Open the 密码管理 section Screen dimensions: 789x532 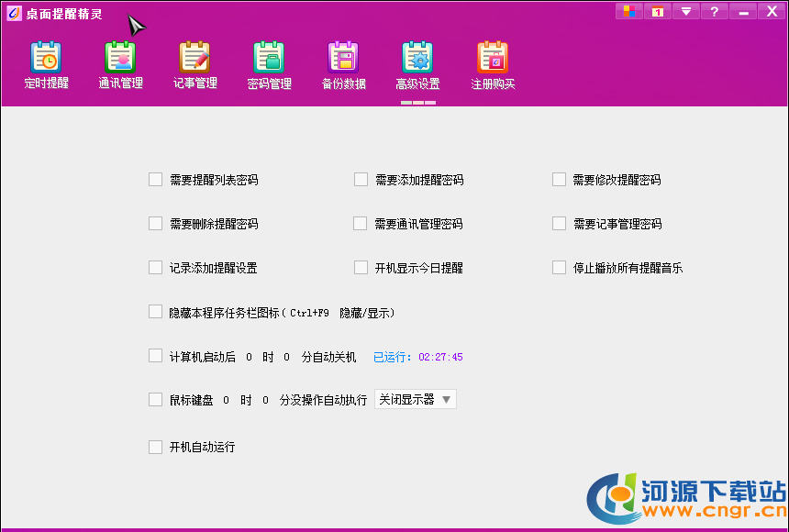click(269, 65)
